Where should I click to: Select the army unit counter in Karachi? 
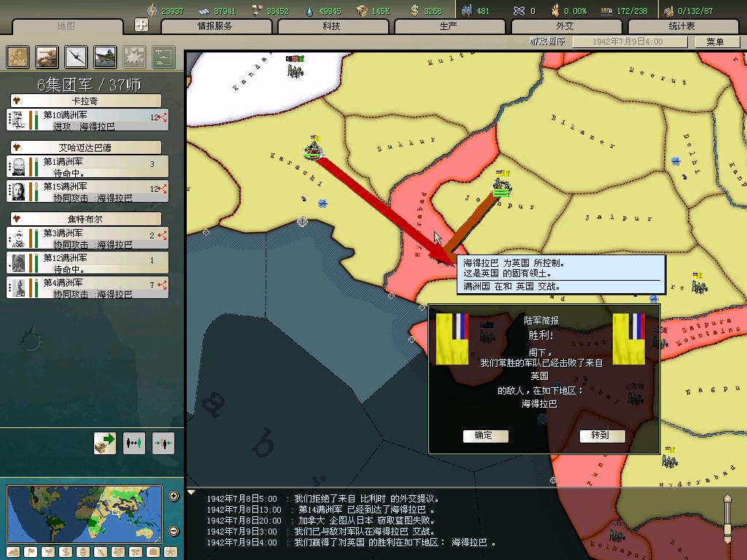point(313,148)
